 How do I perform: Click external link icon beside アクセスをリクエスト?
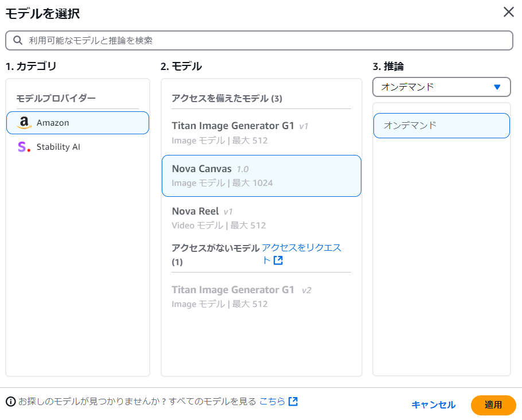point(278,260)
